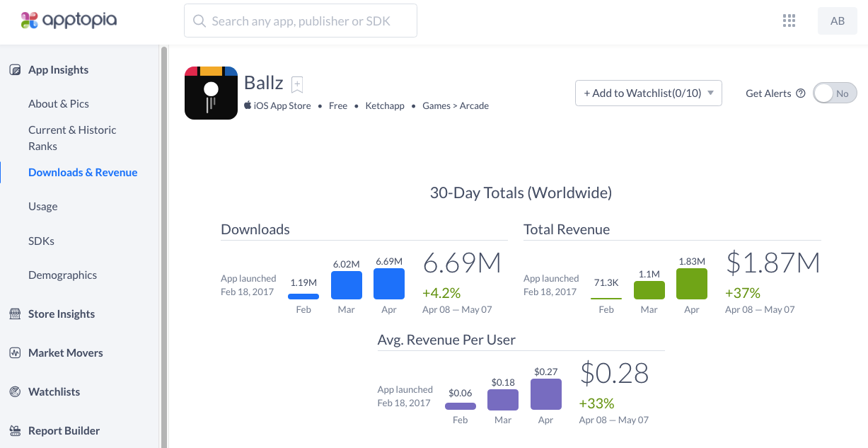Open the AB user account menu
This screenshot has width=868, height=448.
coord(837,21)
